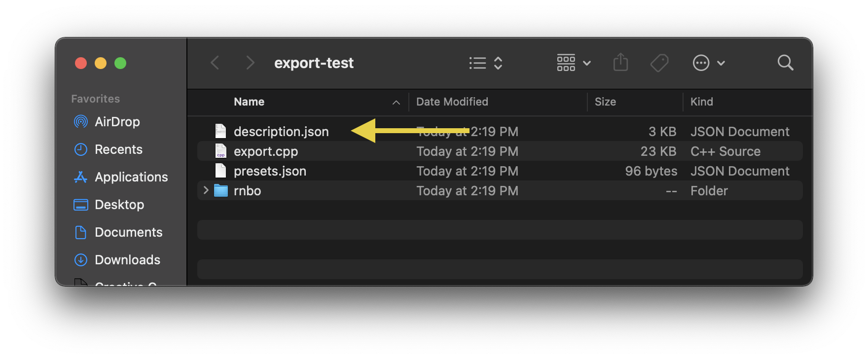Image resolution: width=868 pixels, height=359 pixels.
Task: Sort files by Size column header
Action: [x=605, y=102]
